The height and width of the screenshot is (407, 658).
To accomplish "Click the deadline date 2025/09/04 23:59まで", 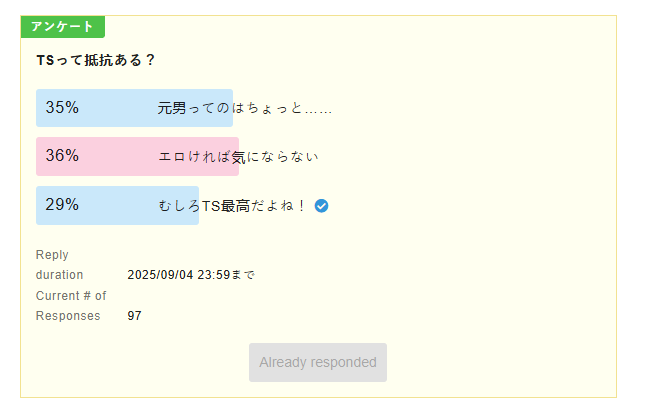I will [191, 275].
